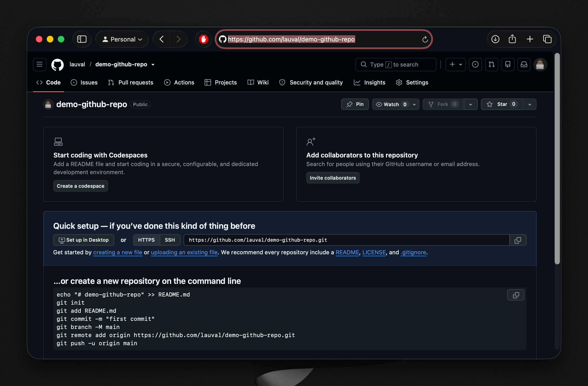Open the Personal profile dropdown

point(122,39)
